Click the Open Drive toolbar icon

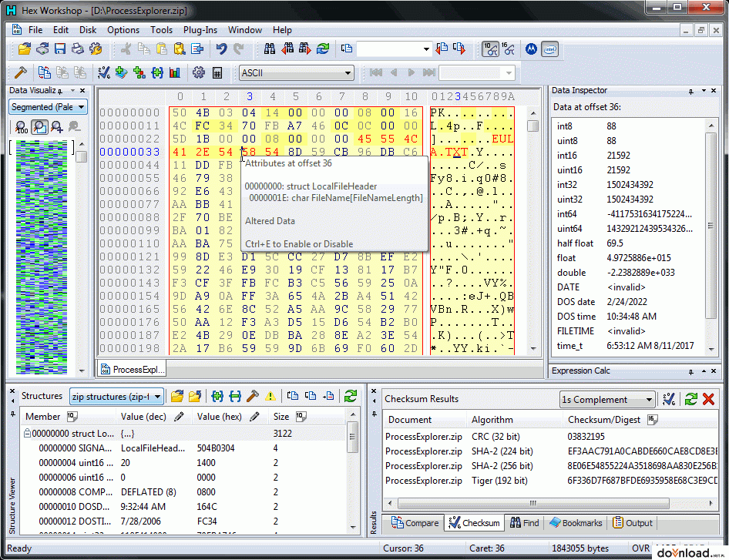(x=42, y=49)
